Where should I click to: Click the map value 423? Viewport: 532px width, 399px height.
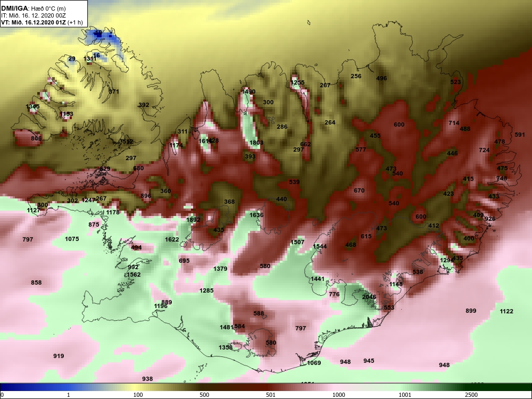coord(448,194)
